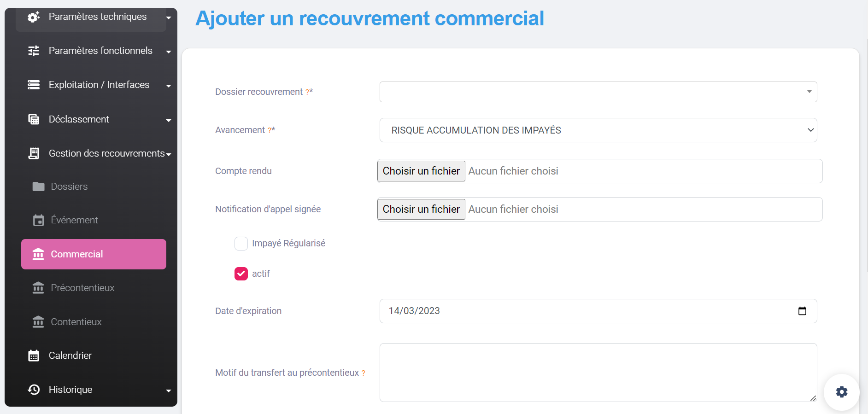Collapse the Gestion des recouvrements section
Image resolution: width=868 pixels, height=414 pixels.
click(x=106, y=153)
